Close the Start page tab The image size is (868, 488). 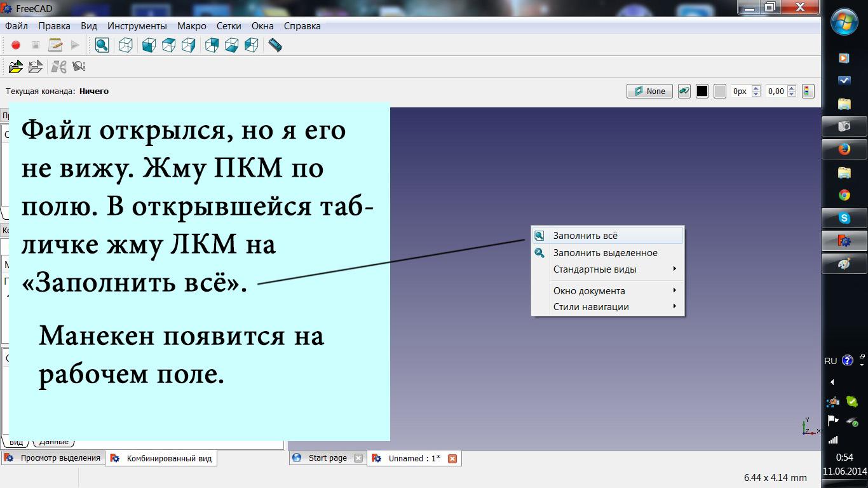(358, 458)
